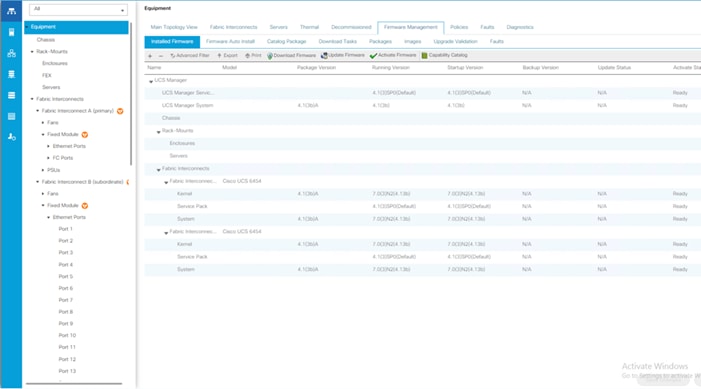
Task: Click the Activate Firmware checkmark icon
Action: 373,55
